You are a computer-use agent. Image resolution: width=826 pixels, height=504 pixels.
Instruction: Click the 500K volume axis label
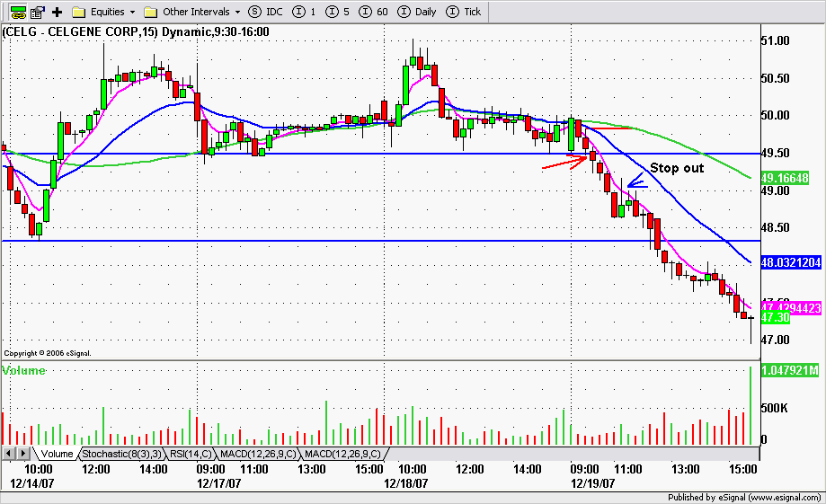(775, 408)
